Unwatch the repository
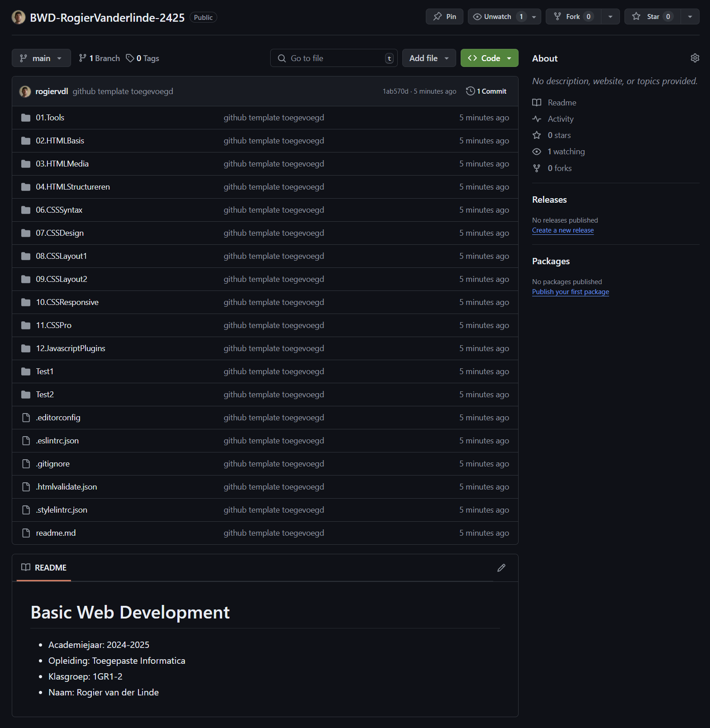The image size is (710, 728). (497, 17)
